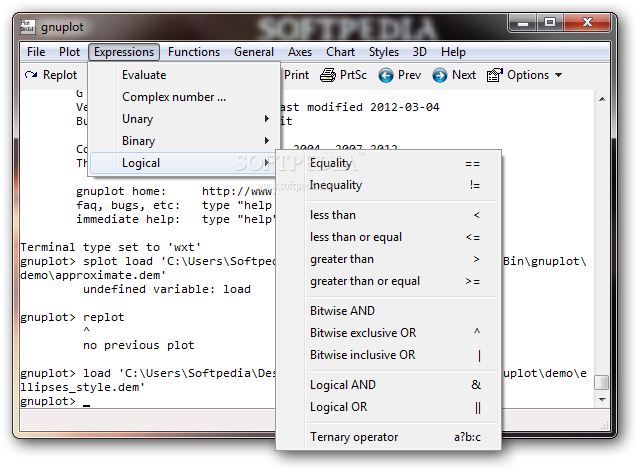Select Logical AND entry
Image resolution: width=638 pixels, height=471 pixels.
click(389, 385)
